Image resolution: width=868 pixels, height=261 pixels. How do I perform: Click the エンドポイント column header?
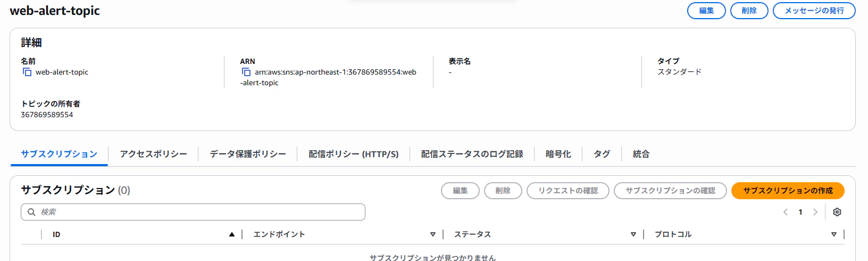pyautogui.click(x=279, y=234)
